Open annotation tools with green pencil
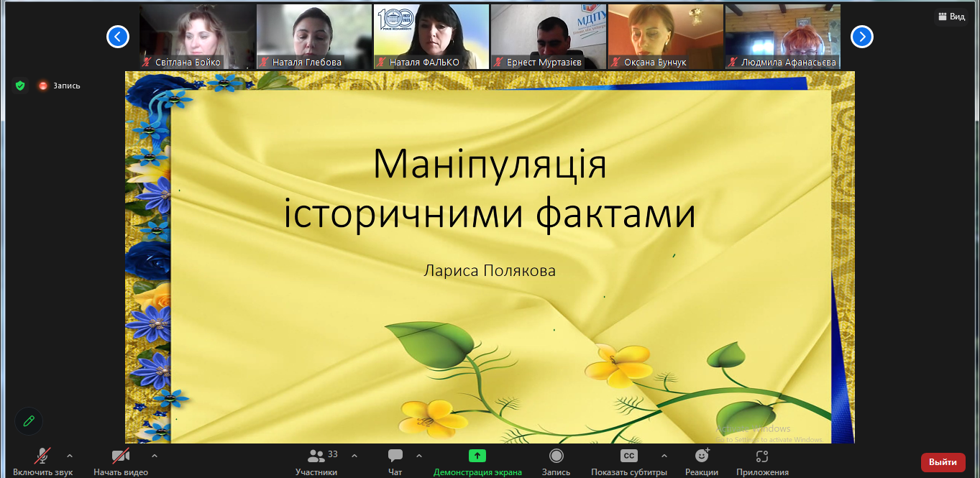This screenshot has height=478, width=980. 29,421
